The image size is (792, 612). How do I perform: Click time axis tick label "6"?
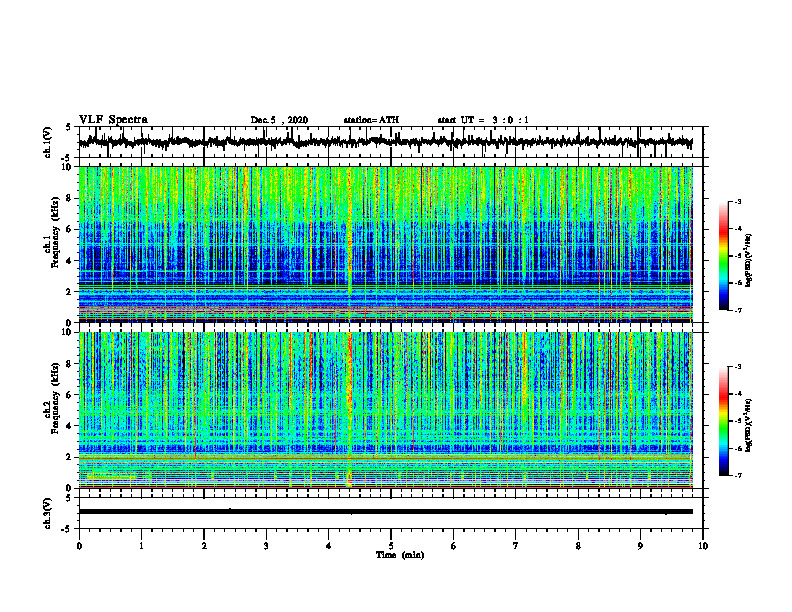(454, 546)
